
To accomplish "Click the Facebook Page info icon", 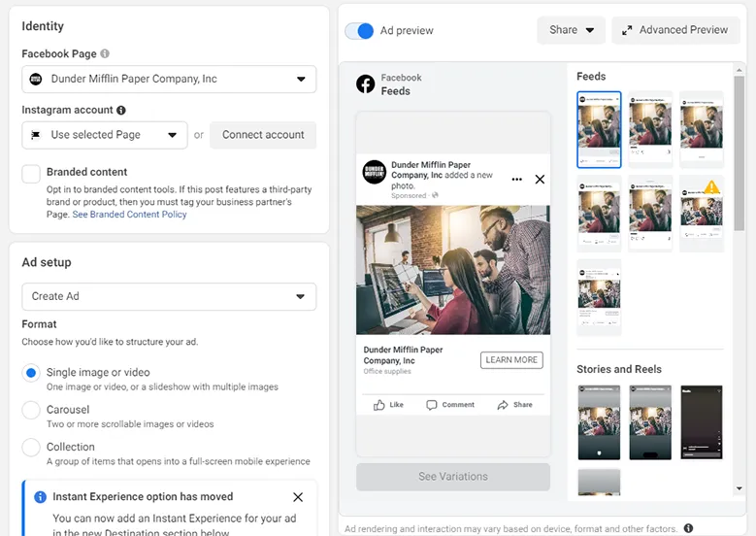I will [x=105, y=53].
